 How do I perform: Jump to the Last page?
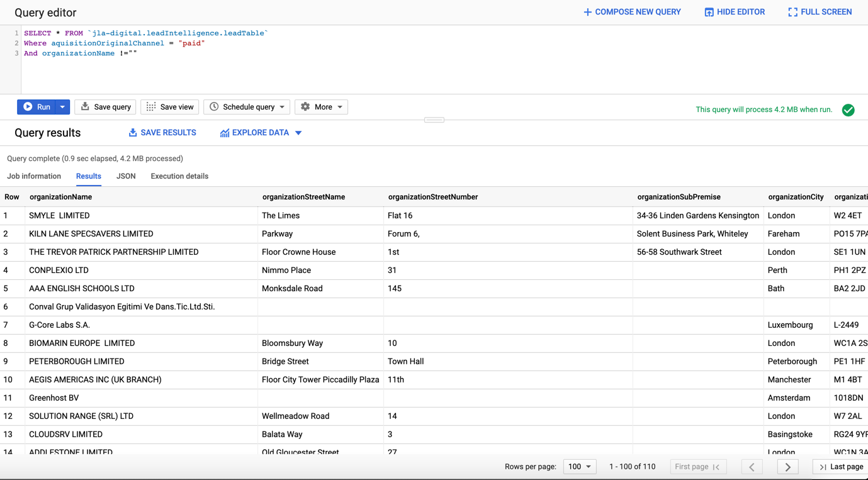840,467
